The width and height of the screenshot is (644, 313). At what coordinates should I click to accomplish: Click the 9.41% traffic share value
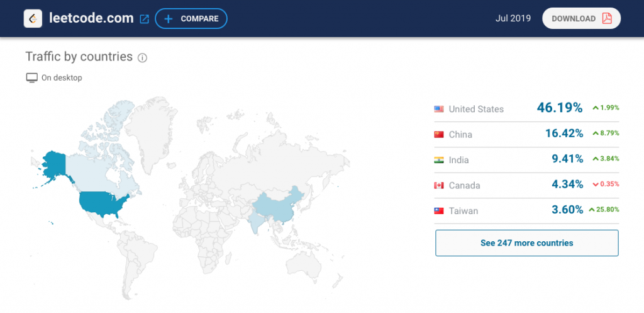(567, 159)
